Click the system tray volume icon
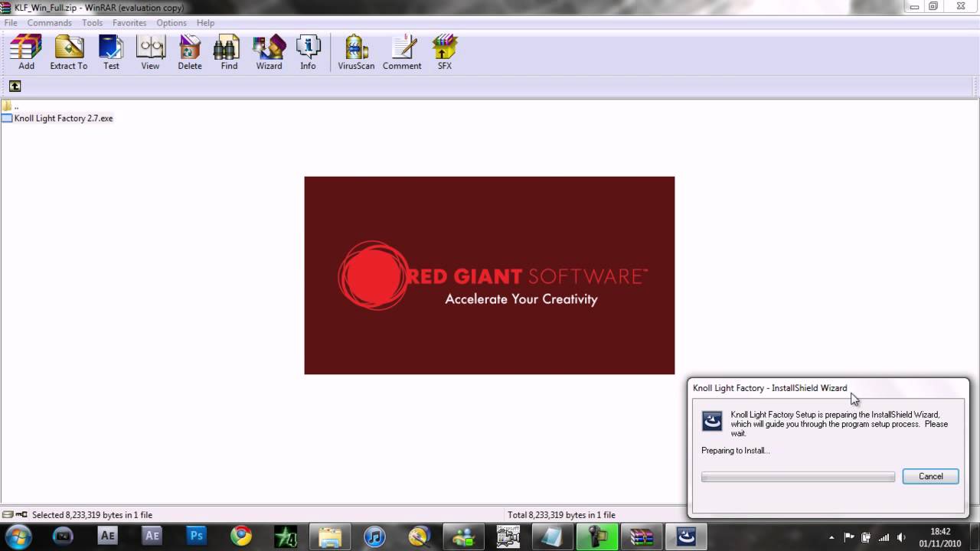This screenshot has height=551, width=980. pos(901,537)
